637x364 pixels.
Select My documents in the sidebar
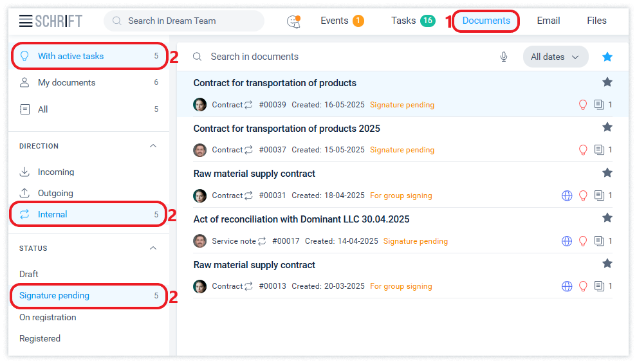click(66, 82)
